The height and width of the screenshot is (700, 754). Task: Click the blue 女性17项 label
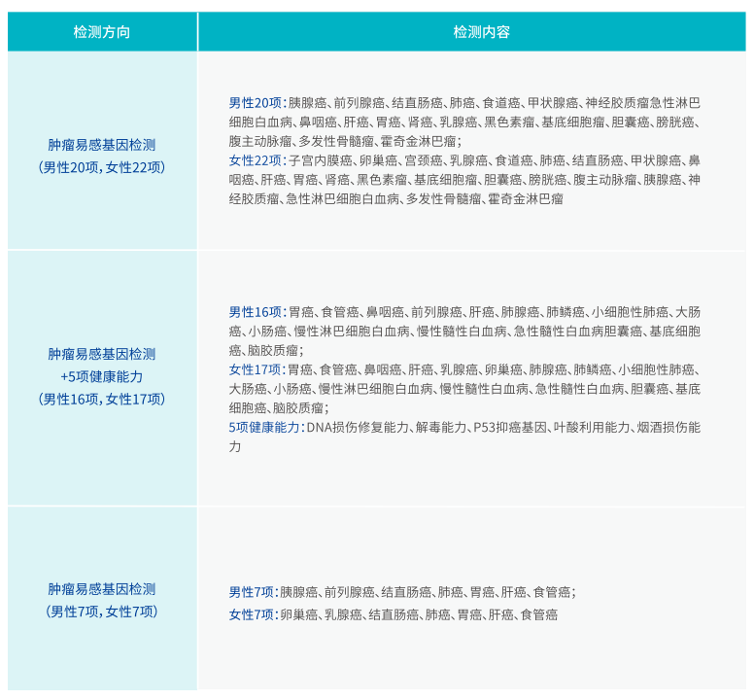click(x=255, y=369)
